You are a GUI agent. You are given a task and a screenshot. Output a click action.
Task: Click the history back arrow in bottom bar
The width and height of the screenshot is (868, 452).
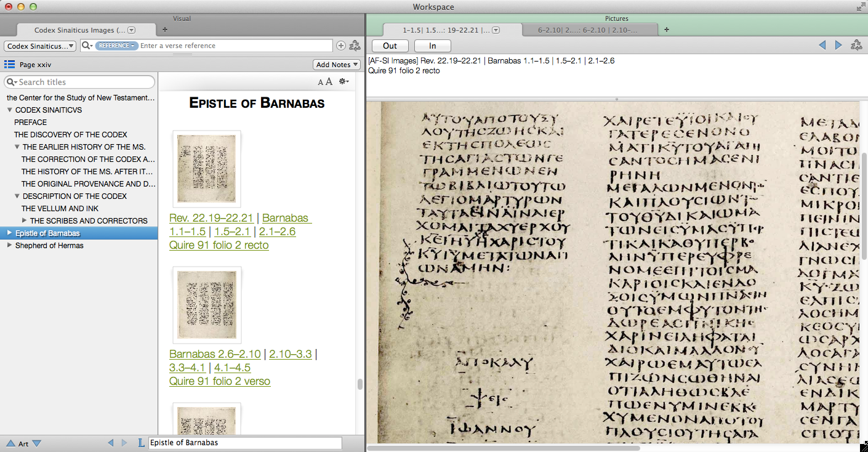[111, 443]
